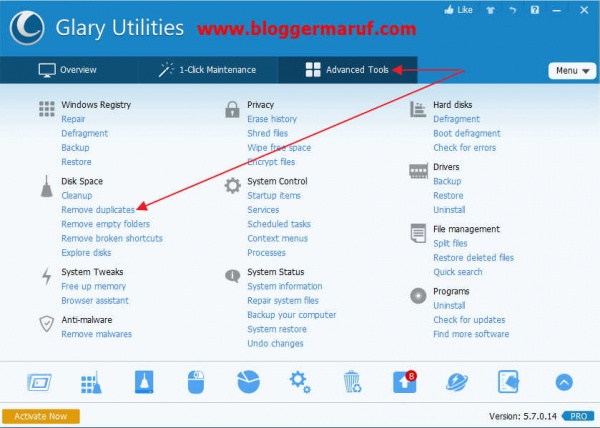Image resolution: width=600 pixels, height=428 pixels.
Task: Open Scheduled tasks link
Action: coord(279,224)
